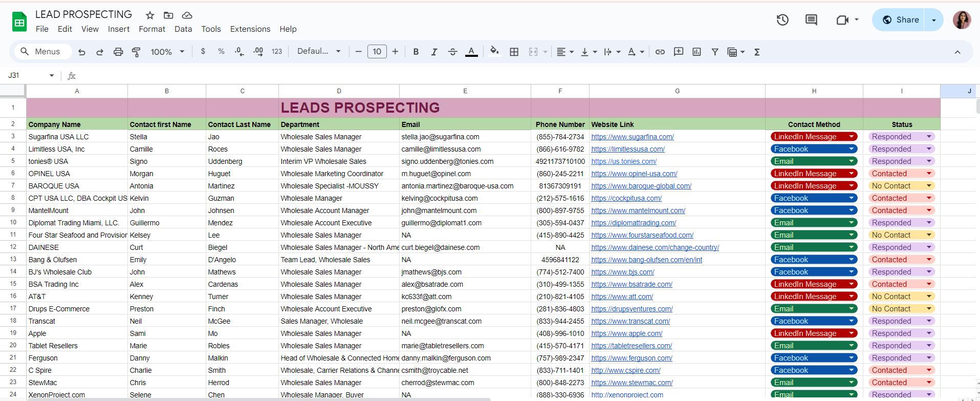Create a filter
This screenshot has width=980, height=401.
pyautogui.click(x=715, y=52)
